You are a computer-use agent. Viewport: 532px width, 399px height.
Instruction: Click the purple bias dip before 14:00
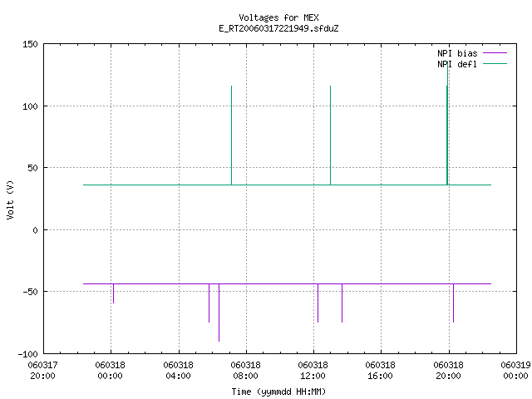click(x=342, y=303)
